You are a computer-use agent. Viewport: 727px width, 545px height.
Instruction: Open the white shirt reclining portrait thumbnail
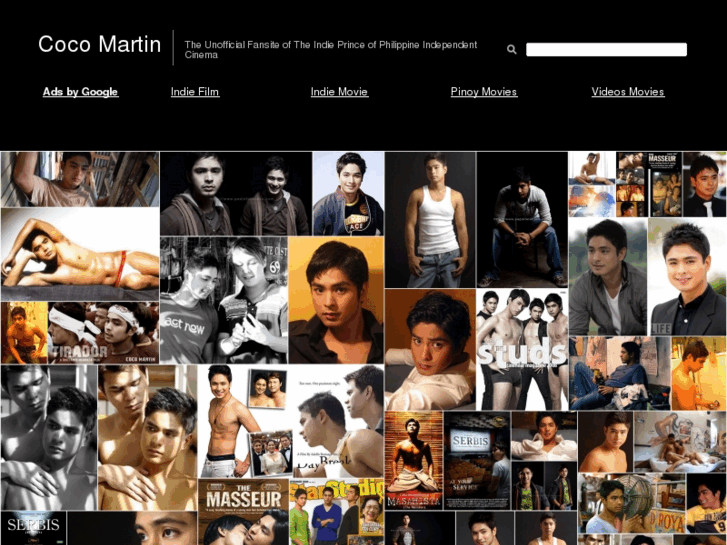430,349
